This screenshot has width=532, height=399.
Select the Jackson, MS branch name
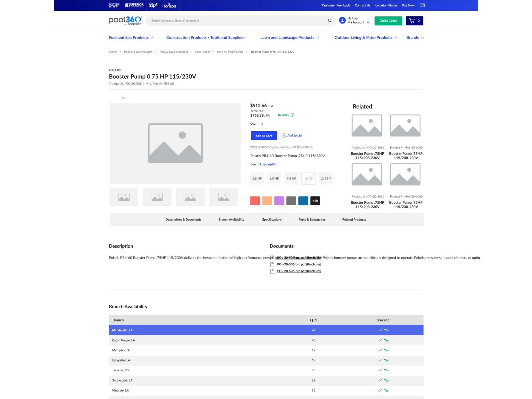coord(121,370)
